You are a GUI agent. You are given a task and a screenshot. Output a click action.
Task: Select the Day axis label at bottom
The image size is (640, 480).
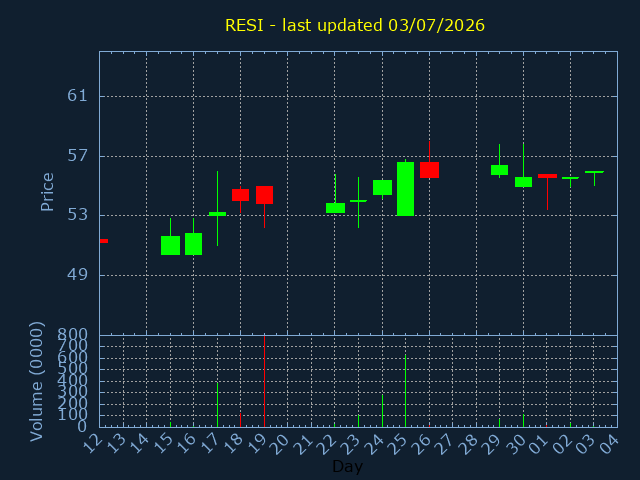pyautogui.click(x=347, y=466)
